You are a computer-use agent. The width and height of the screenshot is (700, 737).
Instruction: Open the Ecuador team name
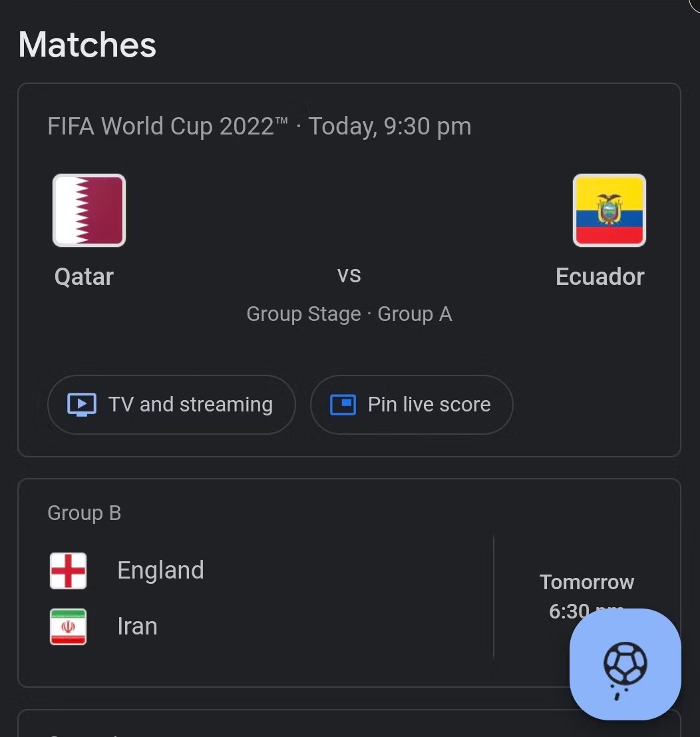pyautogui.click(x=600, y=276)
